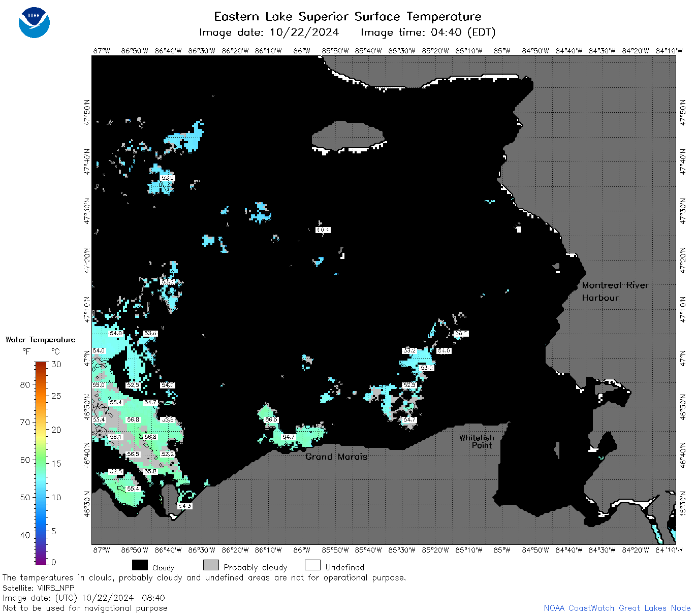
Task: Click the UTC image date 08:40 line
Action: [x=84, y=598]
